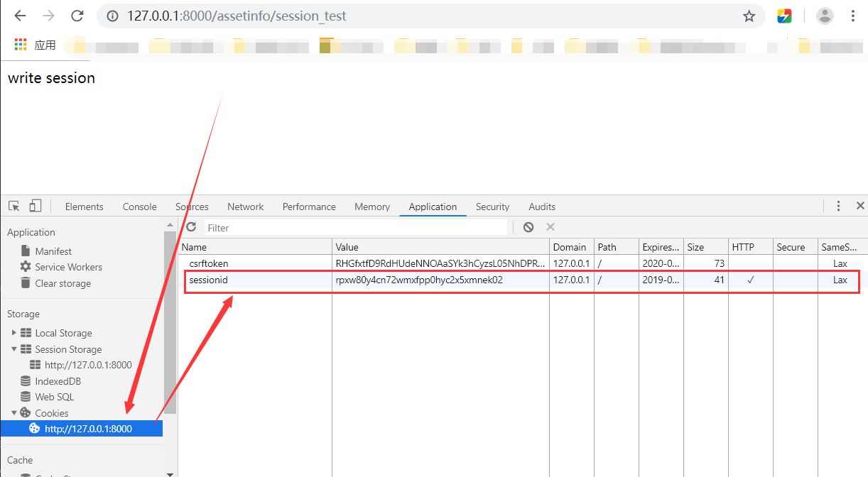Viewport: 868px width, 477px height.
Task: Click the Storage section heading
Action: point(23,314)
